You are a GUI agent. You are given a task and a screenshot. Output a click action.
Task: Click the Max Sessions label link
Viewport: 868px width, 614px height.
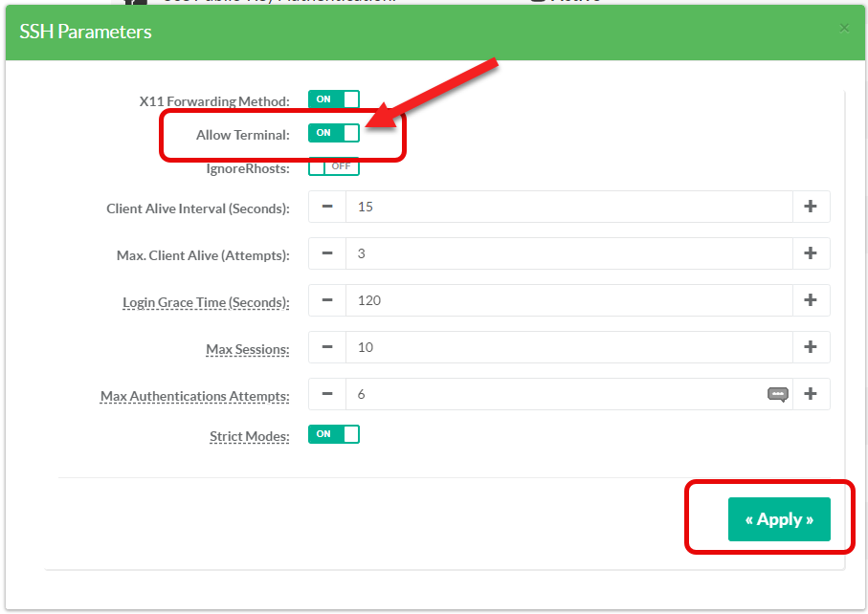pos(247,350)
